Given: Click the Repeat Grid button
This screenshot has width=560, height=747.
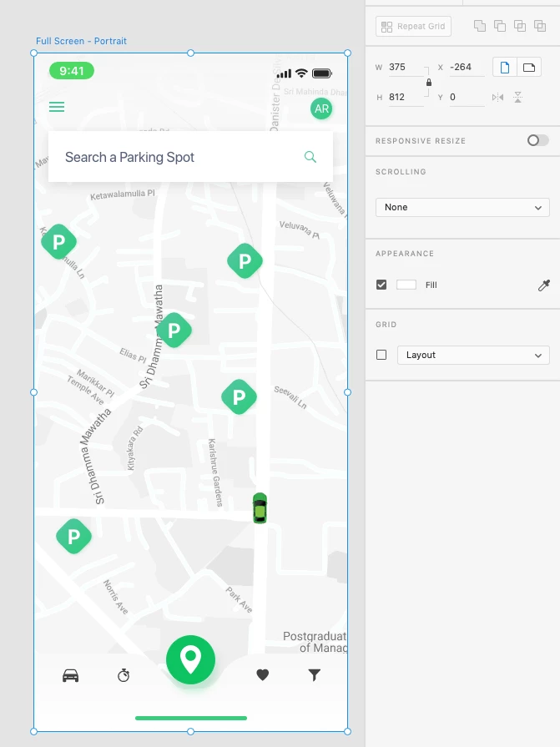Looking at the screenshot, I should [x=413, y=26].
